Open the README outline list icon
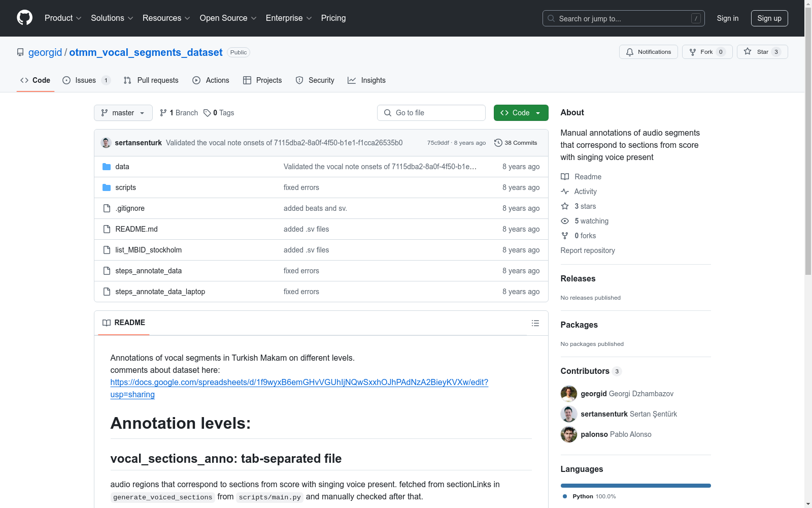The width and height of the screenshot is (812, 508). pyautogui.click(x=535, y=323)
